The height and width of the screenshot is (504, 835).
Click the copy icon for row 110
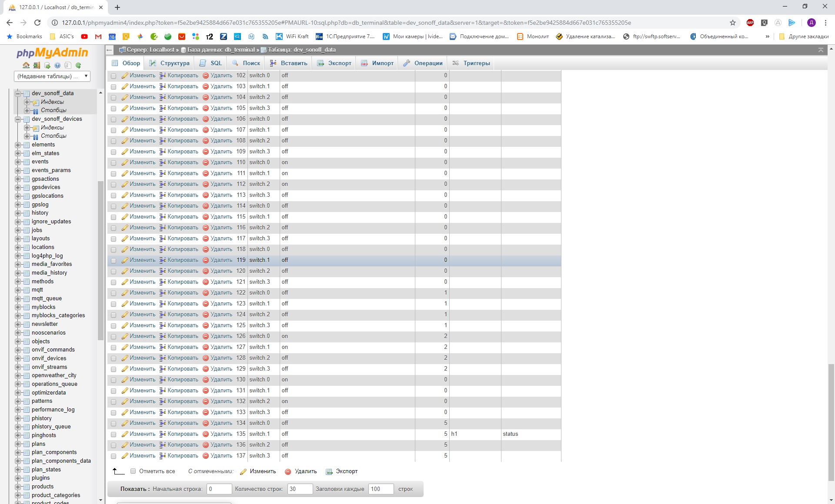pos(163,162)
